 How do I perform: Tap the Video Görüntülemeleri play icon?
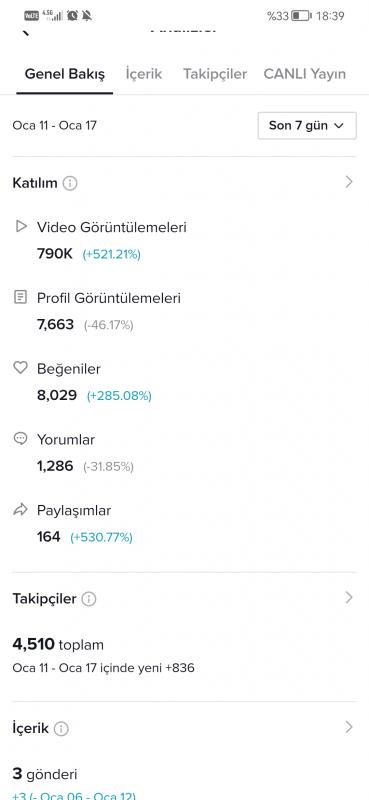coord(21,226)
